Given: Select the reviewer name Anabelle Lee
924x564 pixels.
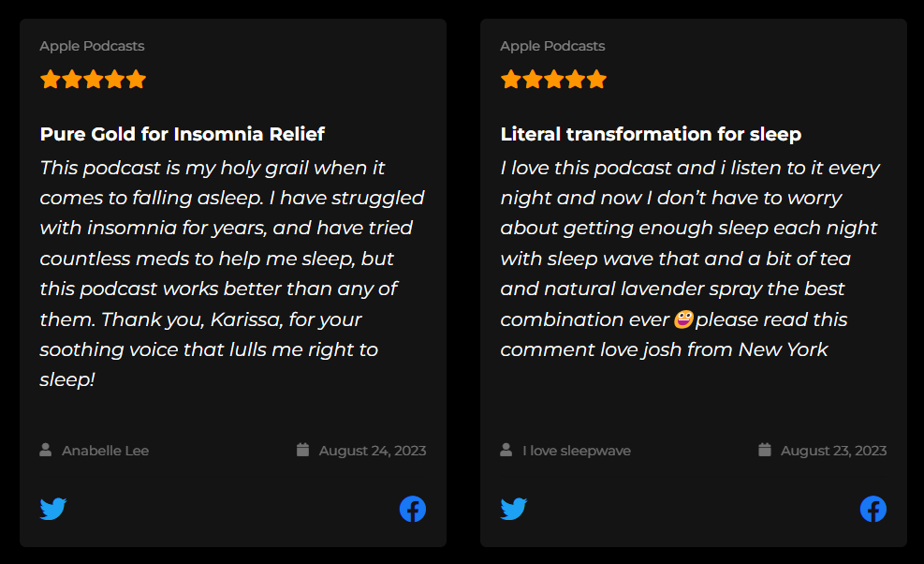Looking at the screenshot, I should 104,450.
